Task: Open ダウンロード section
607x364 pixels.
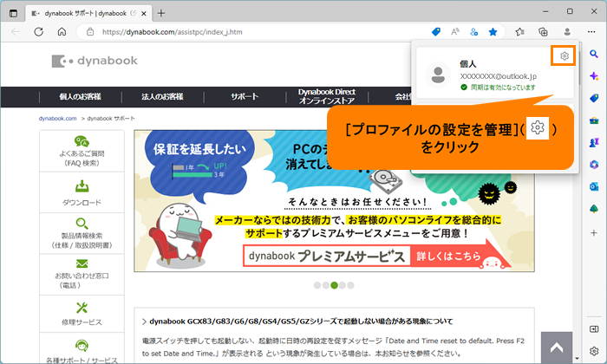Action: click(x=82, y=192)
